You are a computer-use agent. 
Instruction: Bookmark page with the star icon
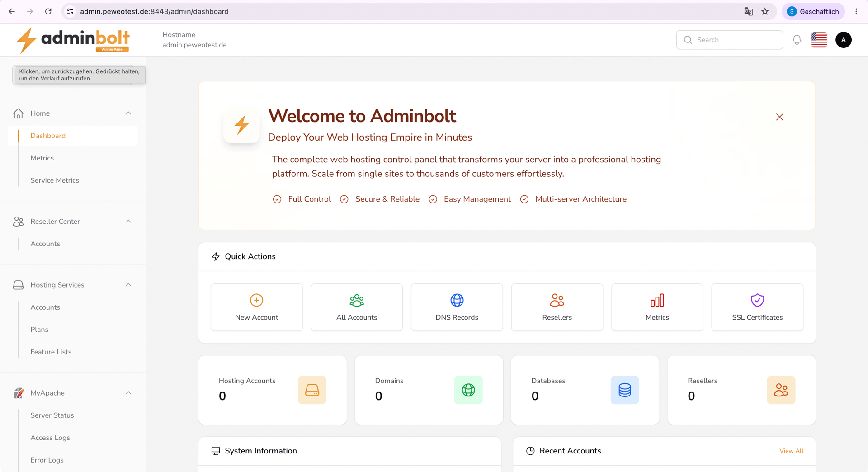point(765,11)
